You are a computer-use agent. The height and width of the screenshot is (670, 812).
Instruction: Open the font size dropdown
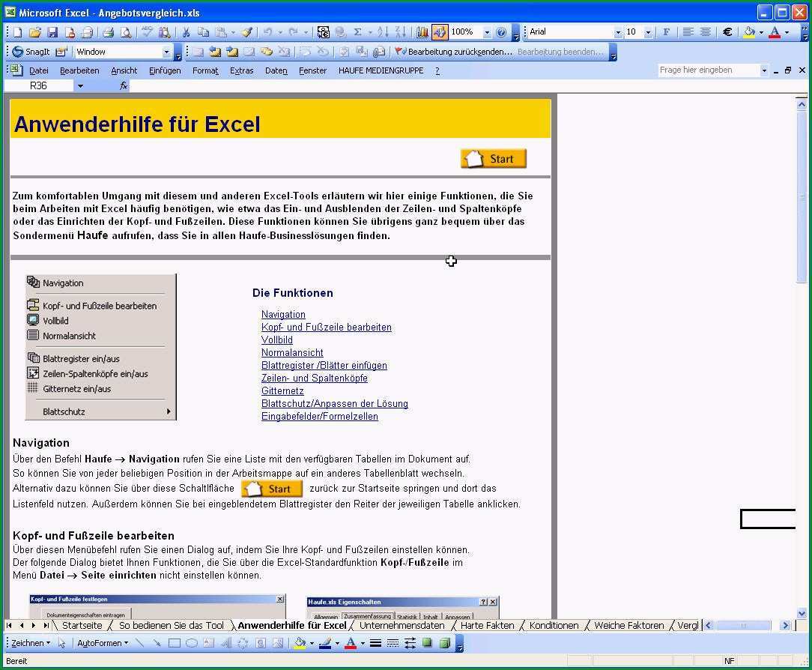648,32
